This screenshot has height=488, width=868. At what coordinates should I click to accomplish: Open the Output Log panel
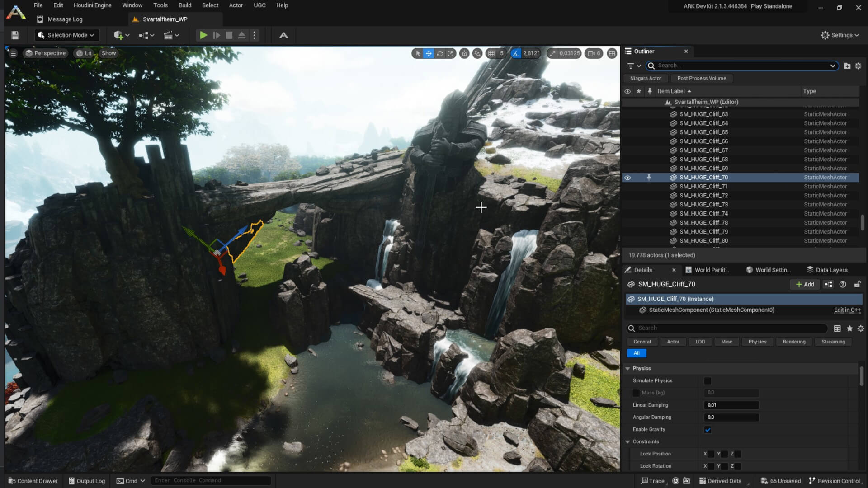pos(86,480)
